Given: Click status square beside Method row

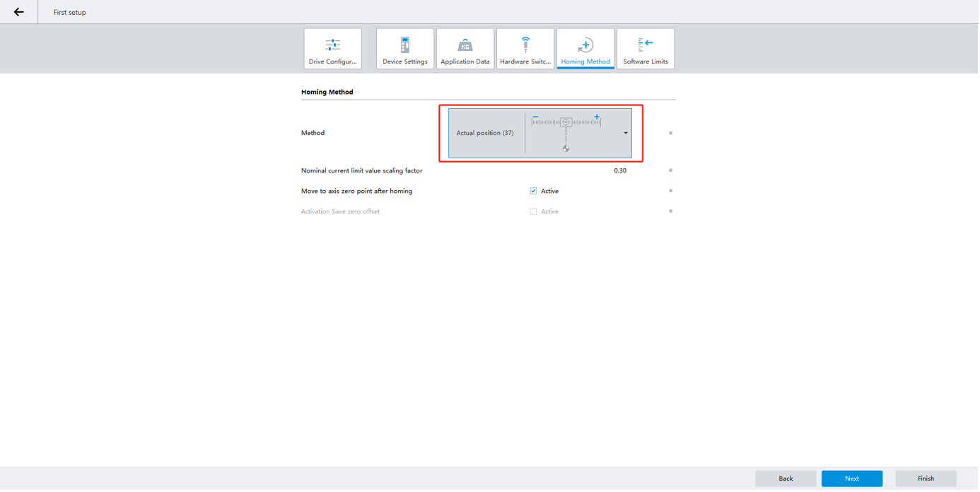Looking at the screenshot, I should coord(670,133).
